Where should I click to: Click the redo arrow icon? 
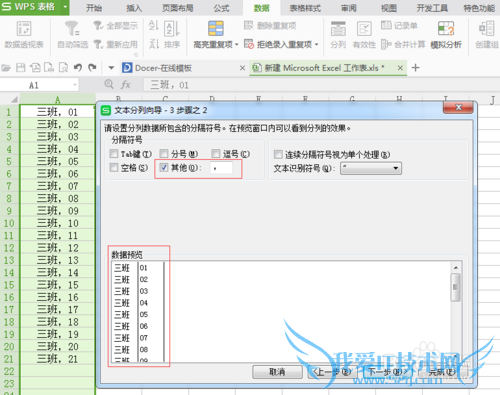[x=92, y=68]
